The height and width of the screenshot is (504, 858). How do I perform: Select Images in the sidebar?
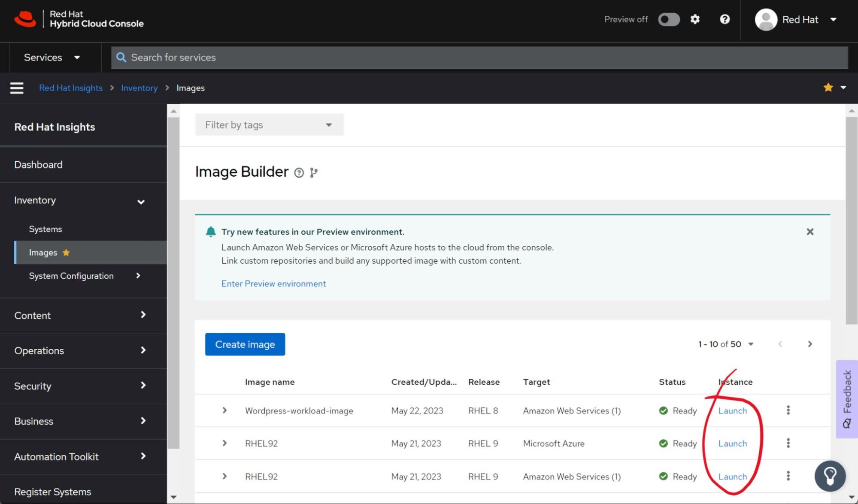pyautogui.click(x=91, y=253)
